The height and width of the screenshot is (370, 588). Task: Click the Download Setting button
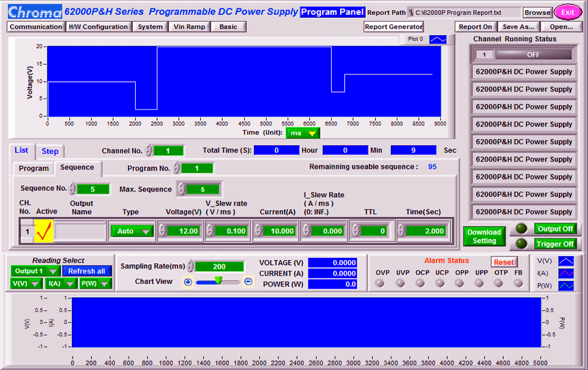click(x=484, y=237)
